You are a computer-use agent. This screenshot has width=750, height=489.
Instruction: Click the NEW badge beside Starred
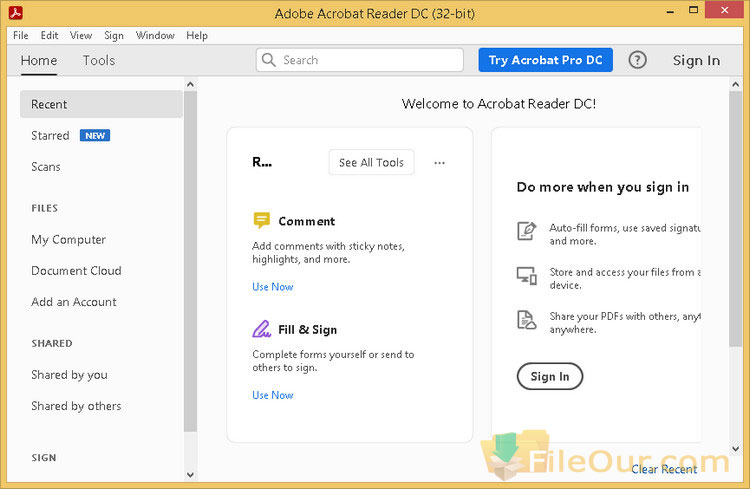95,135
